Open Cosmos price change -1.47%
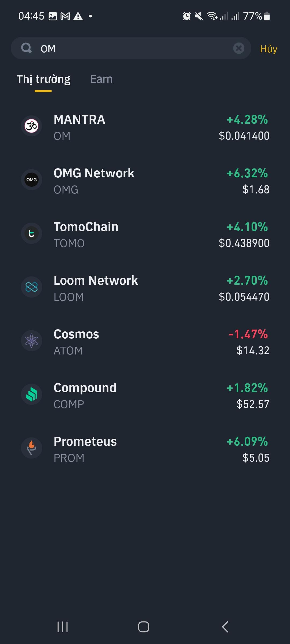Viewport: 290px width, 644px height. [248, 334]
